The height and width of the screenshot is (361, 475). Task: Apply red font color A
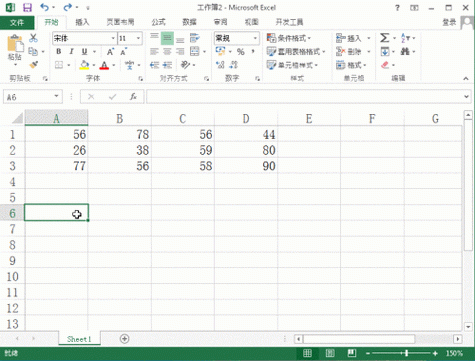point(104,65)
